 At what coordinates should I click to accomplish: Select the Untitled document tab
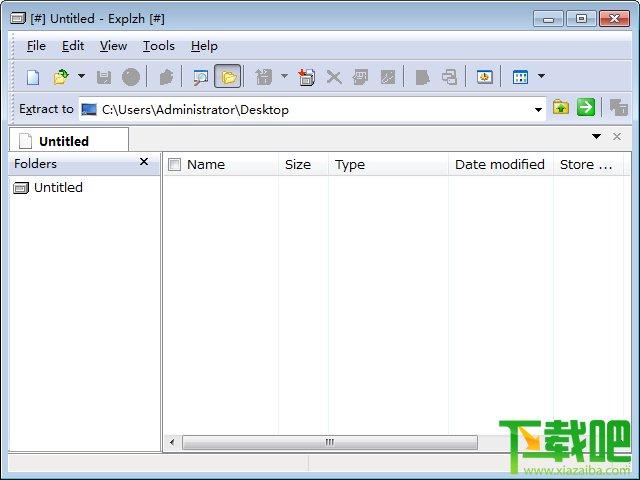tap(69, 140)
